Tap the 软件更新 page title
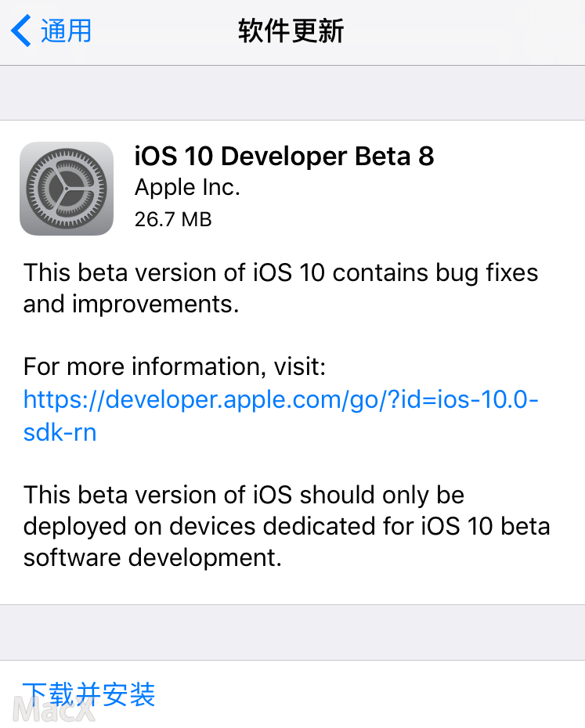The image size is (585, 728). (291, 31)
